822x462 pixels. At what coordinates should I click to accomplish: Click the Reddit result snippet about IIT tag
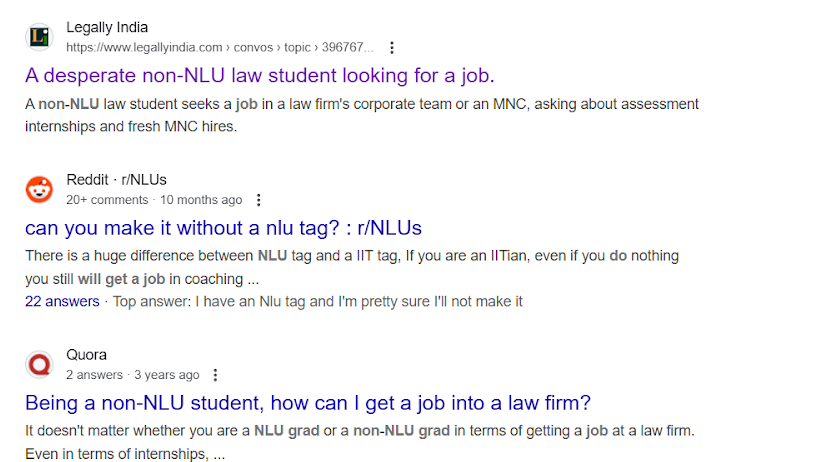point(351,267)
